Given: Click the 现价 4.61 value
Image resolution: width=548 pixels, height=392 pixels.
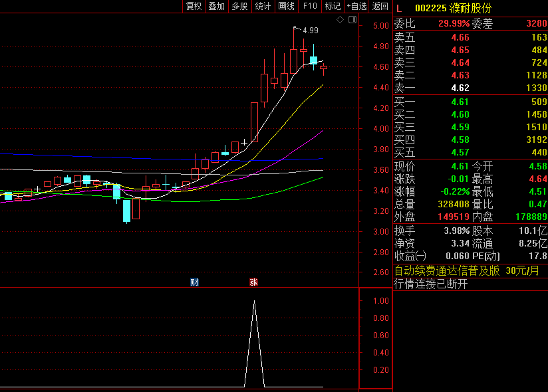Looking at the screenshot, I should (460, 166).
